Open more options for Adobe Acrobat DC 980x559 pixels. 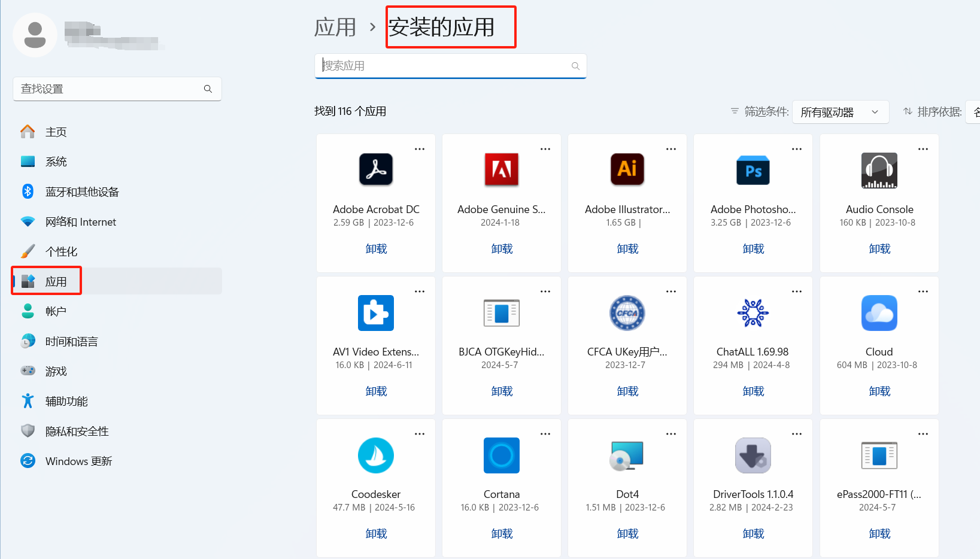420,149
